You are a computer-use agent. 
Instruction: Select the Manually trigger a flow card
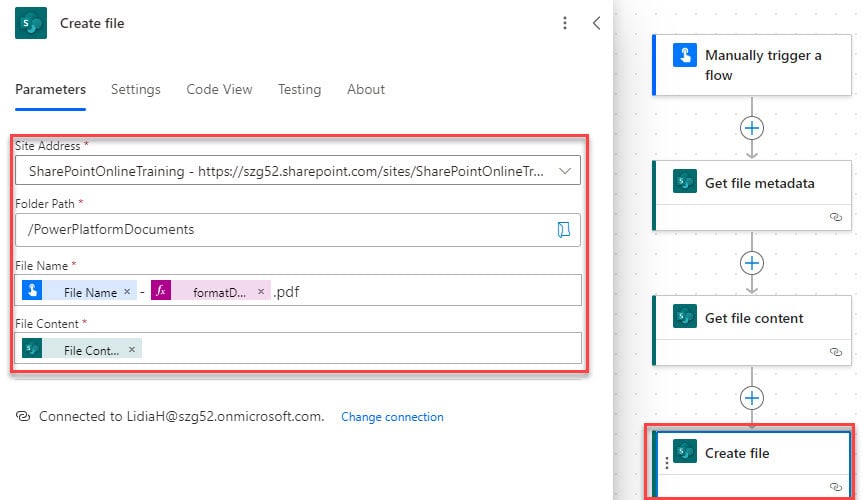tap(752, 66)
